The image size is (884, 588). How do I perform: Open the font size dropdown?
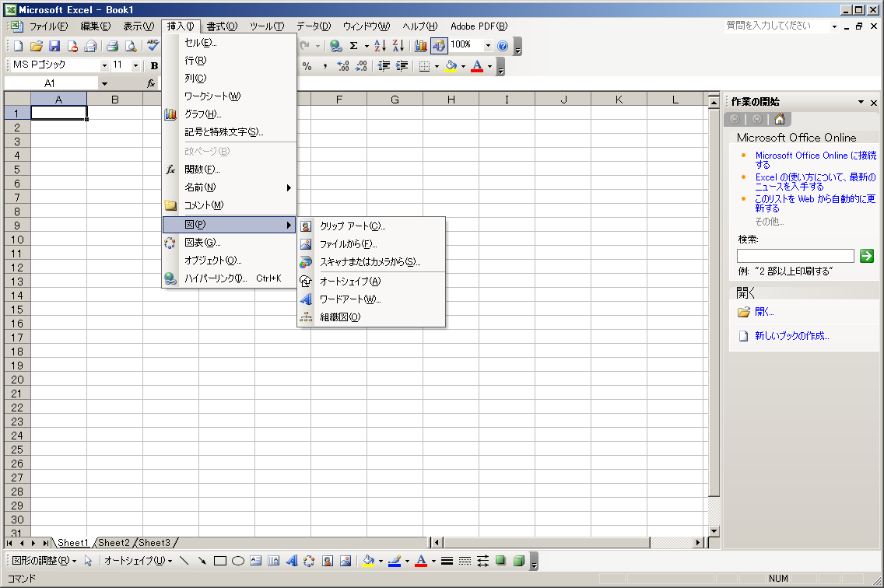click(x=135, y=66)
